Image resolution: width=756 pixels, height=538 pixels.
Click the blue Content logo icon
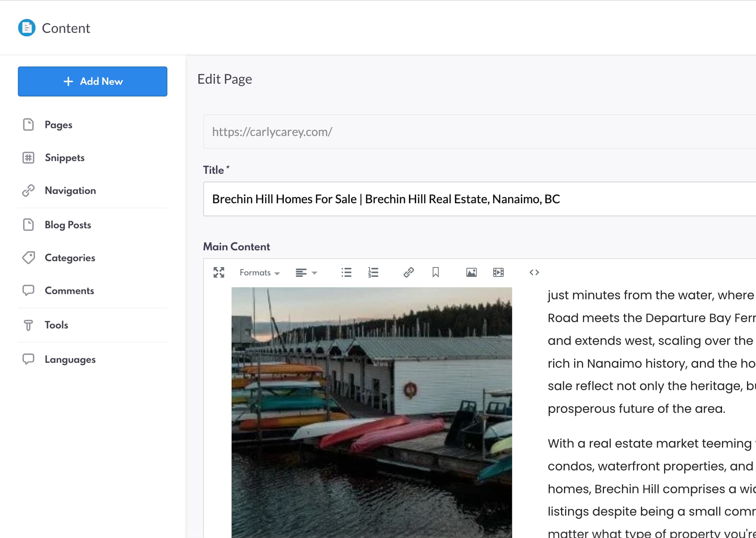27,28
